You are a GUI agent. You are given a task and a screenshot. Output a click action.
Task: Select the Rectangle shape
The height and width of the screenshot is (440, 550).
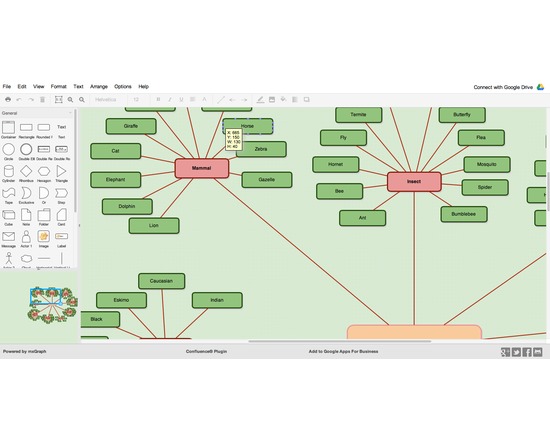(26, 127)
